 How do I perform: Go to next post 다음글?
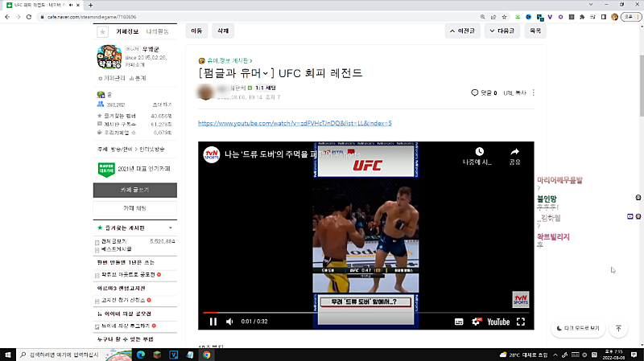pyautogui.click(x=502, y=31)
